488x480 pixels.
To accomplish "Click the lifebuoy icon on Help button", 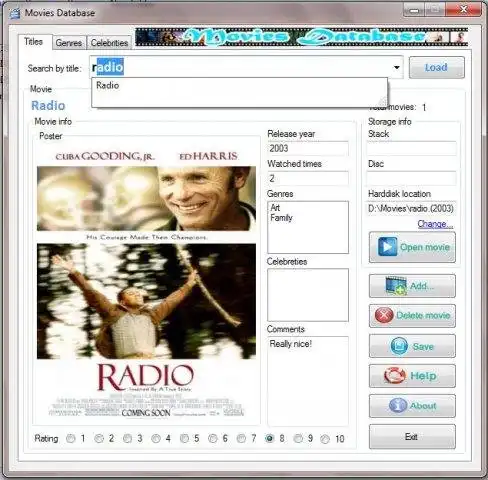I will 395,376.
